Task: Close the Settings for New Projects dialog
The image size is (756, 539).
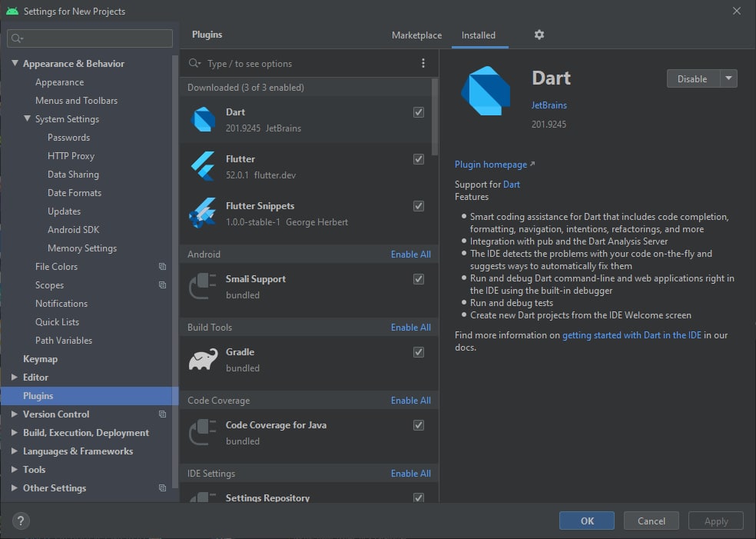Action: tap(737, 11)
